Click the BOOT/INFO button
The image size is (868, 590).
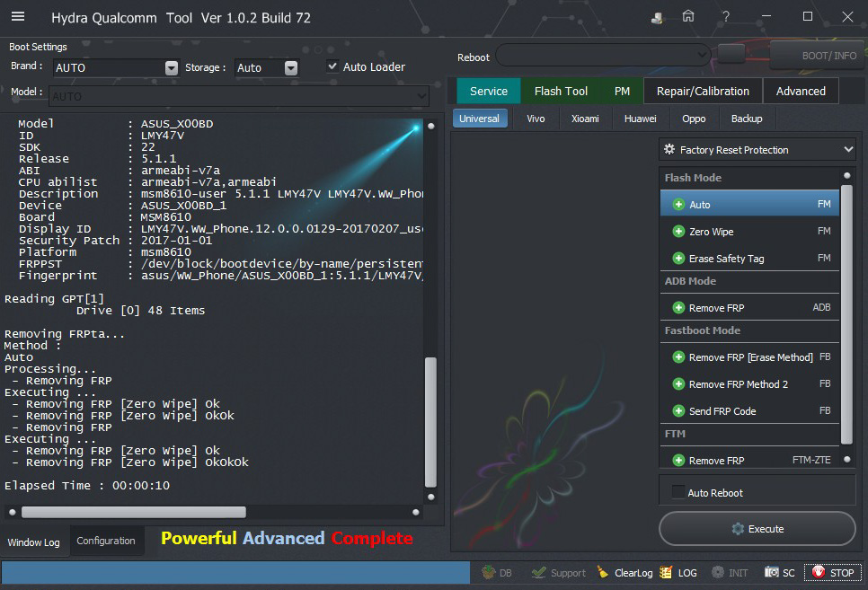819,56
